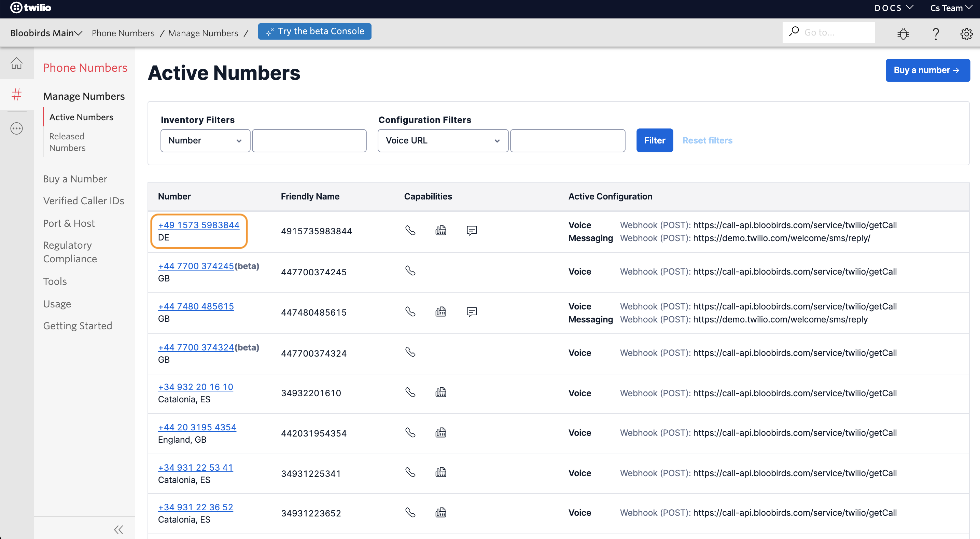Open number +34 931 22 53 41
This screenshot has width=980, height=539.
pyautogui.click(x=196, y=468)
